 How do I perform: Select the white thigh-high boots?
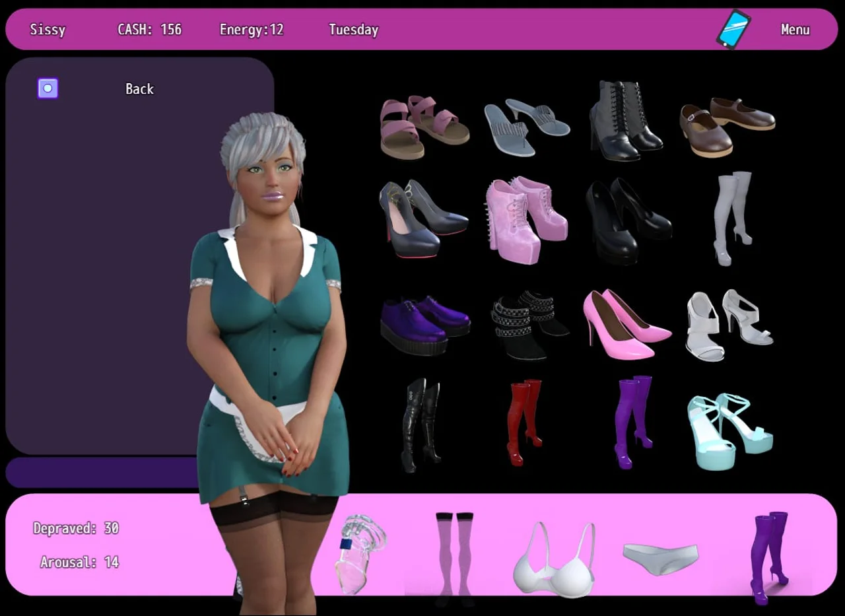tap(733, 219)
